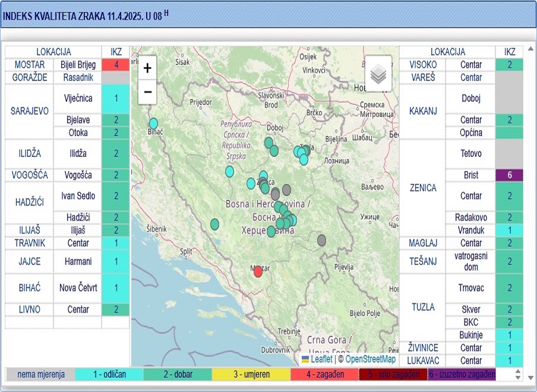Click the red IKZ 4 value cell
The width and height of the screenshot is (537, 392).
pos(116,65)
